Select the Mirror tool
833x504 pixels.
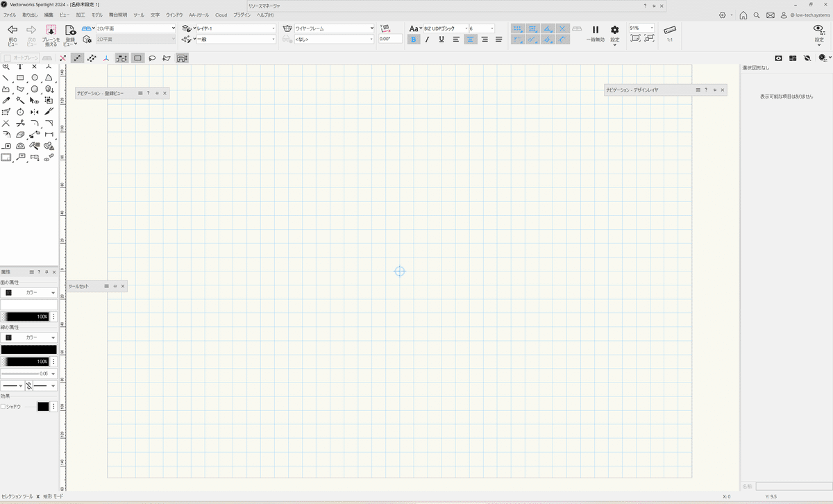tap(34, 112)
